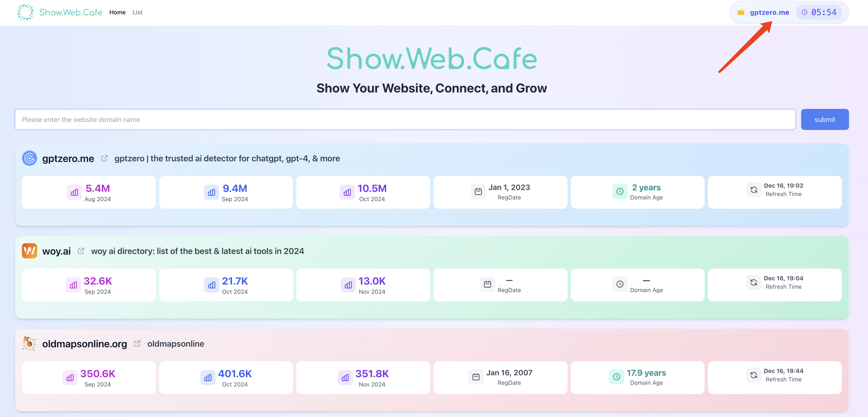
Task: Open the woy.ai external link icon
Action: click(81, 251)
